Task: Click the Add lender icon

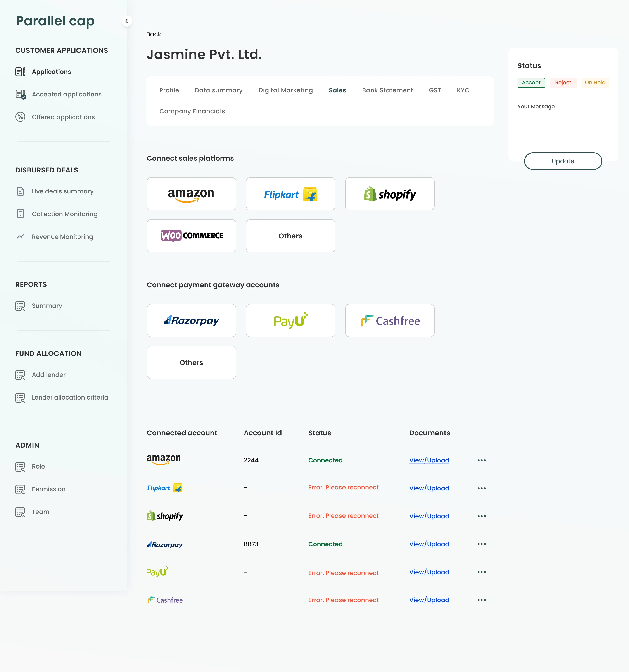Action: point(20,375)
